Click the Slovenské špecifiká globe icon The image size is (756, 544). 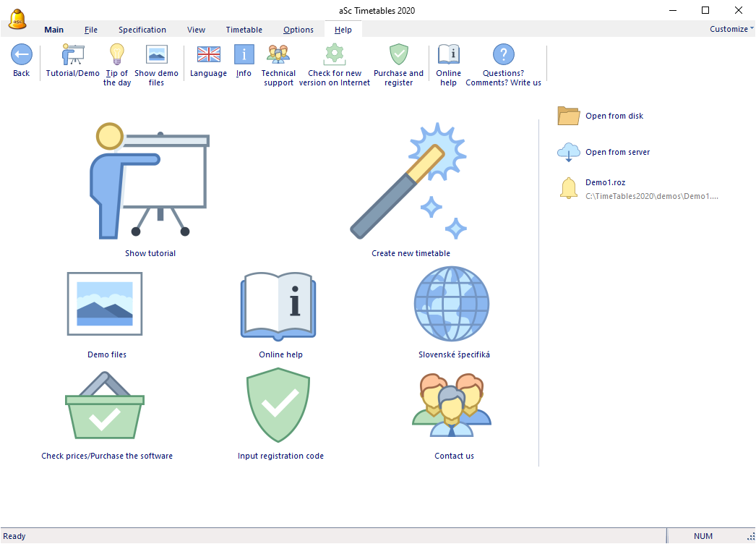[x=452, y=304]
